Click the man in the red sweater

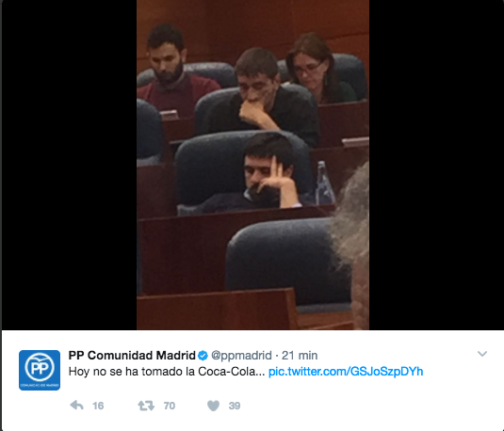pyautogui.click(x=173, y=72)
